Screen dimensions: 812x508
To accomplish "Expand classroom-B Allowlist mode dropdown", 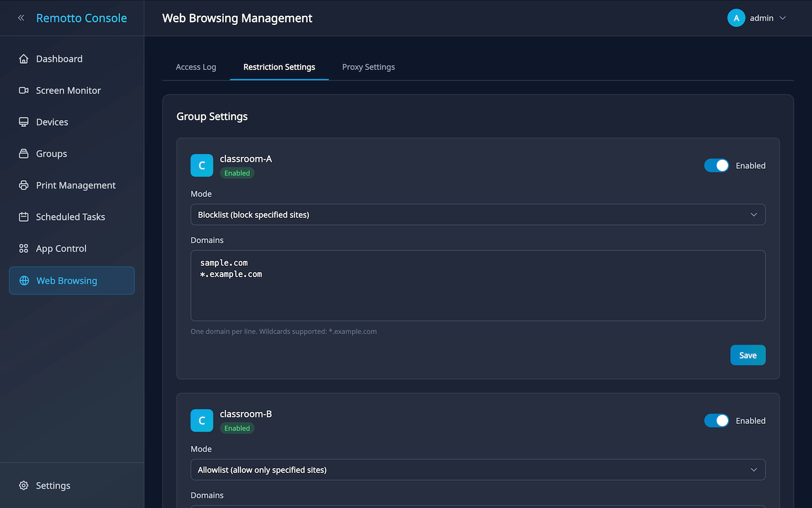I will 478,470.
